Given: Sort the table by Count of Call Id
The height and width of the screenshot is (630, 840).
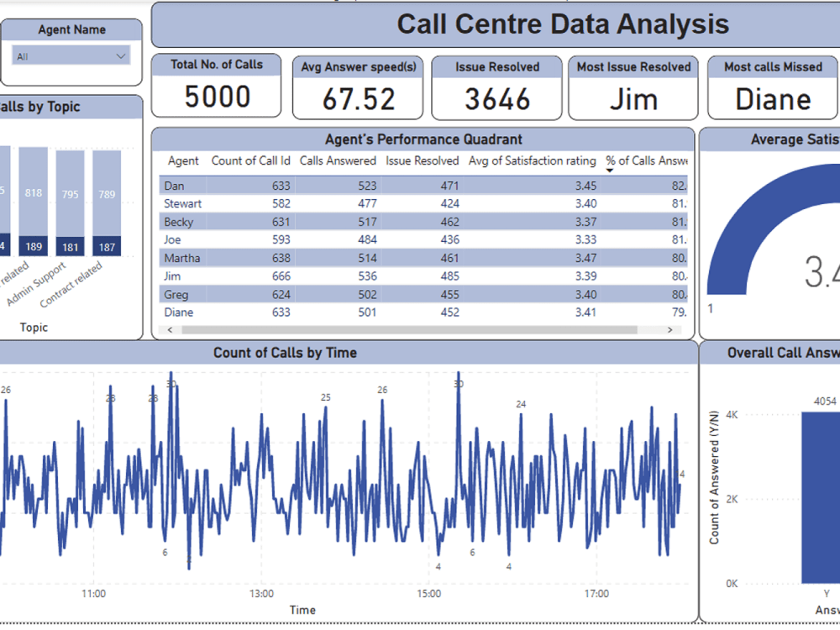Looking at the screenshot, I should click(250, 160).
